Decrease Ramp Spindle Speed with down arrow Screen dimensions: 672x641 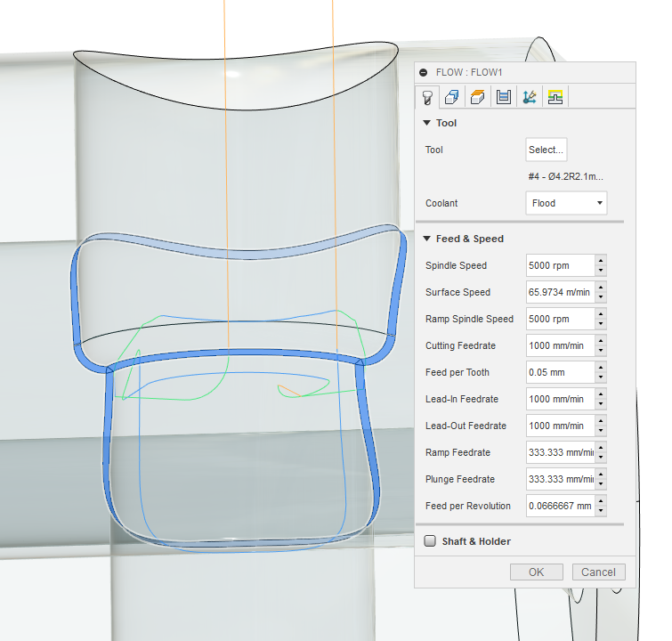pos(601,324)
